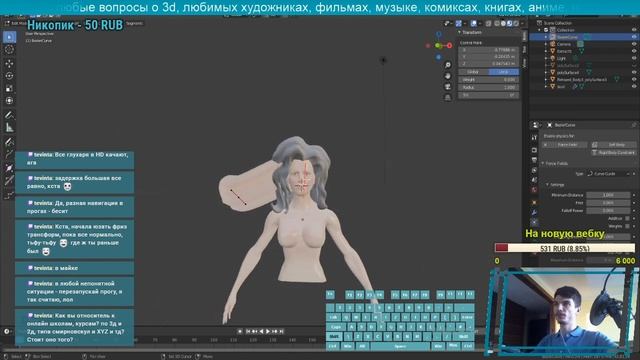
Task: Open the World properties tab icon
Action: point(534,190)
